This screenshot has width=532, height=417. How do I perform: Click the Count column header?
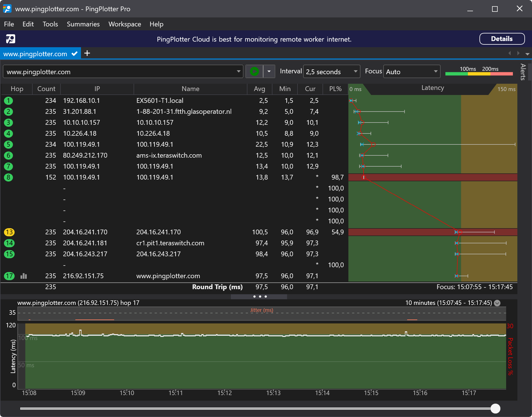tap(46, 89)
